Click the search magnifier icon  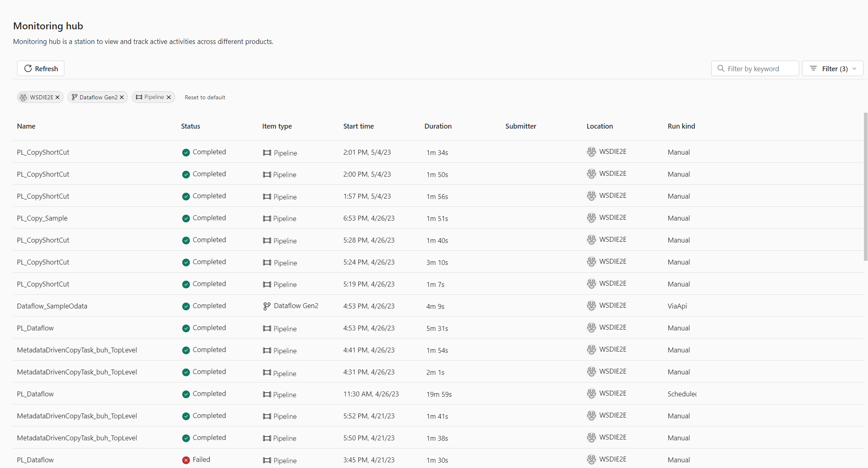tap(721, 68)
